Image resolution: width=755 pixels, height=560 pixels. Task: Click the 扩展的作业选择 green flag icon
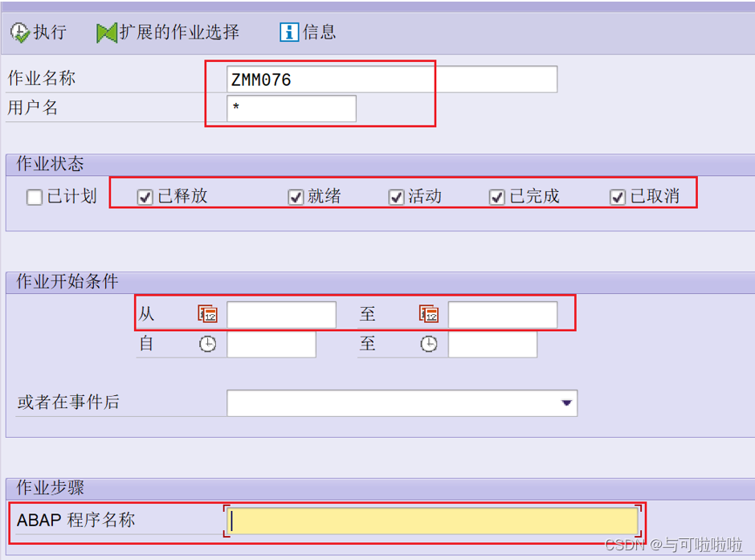tap(105, 31)
